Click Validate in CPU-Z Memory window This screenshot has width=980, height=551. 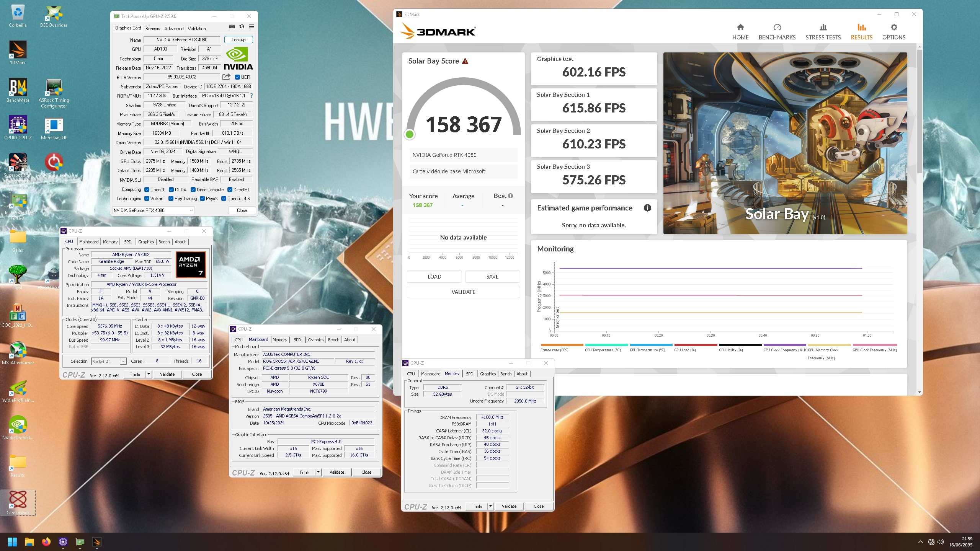click(x=509, y=506)
